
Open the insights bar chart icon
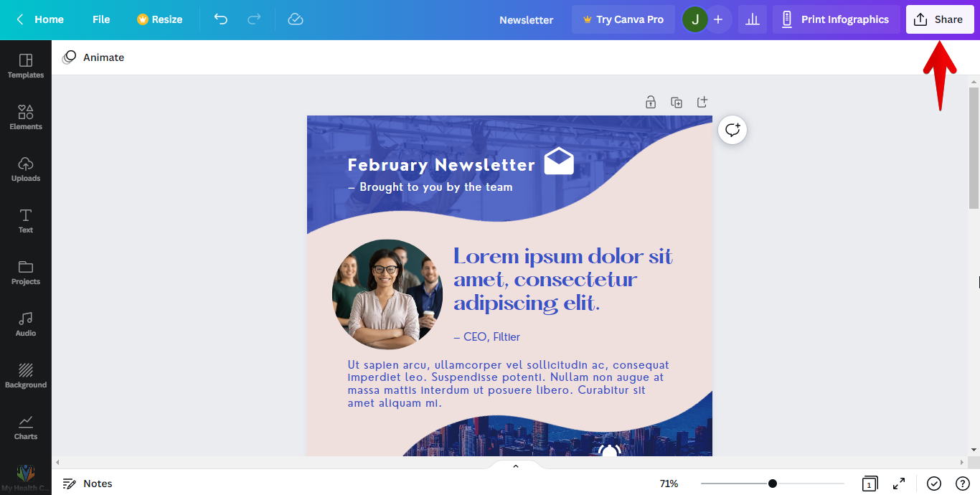(753, 19)
